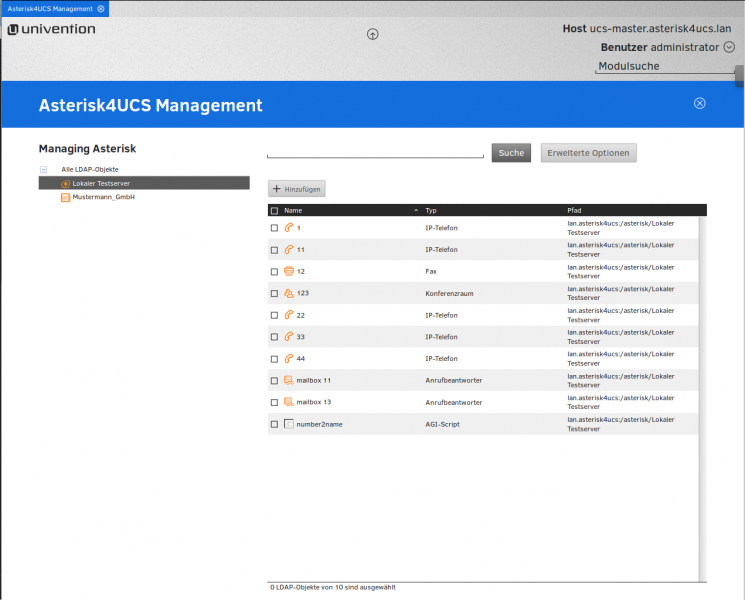This screenshot has height=600, width=745.
Task: Check the box for mailbox 13
Action: pyautogui.click(x=274, y=402)
